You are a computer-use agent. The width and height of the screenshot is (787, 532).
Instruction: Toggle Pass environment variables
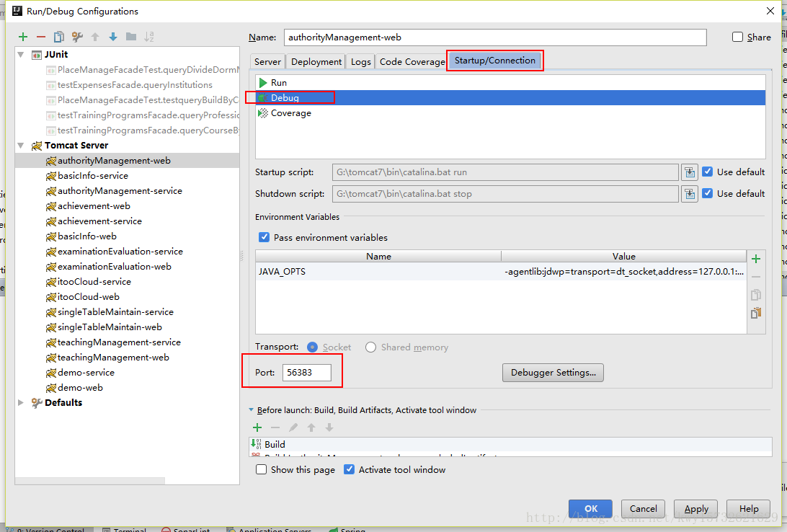pyautogui.click(x=264, y=237)
